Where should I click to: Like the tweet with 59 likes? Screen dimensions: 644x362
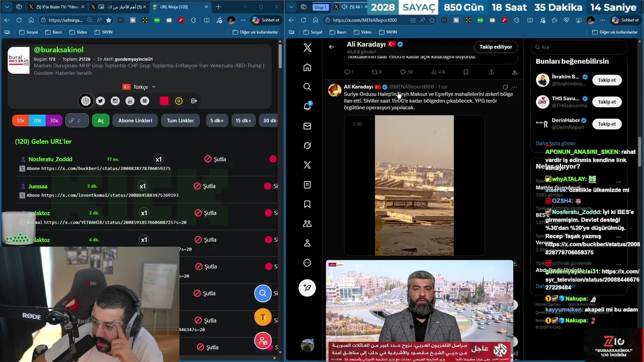tap(406, 72)
